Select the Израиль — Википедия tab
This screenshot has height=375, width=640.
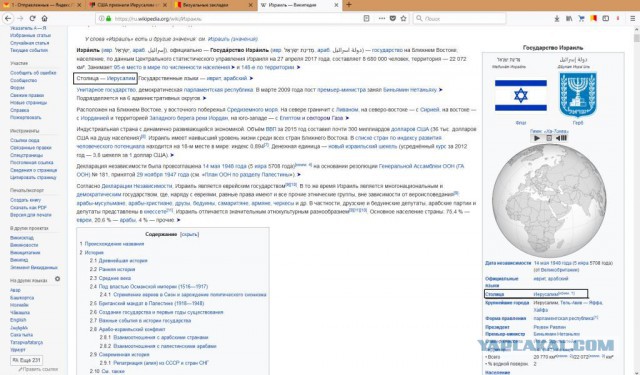(x=300, y=5)
